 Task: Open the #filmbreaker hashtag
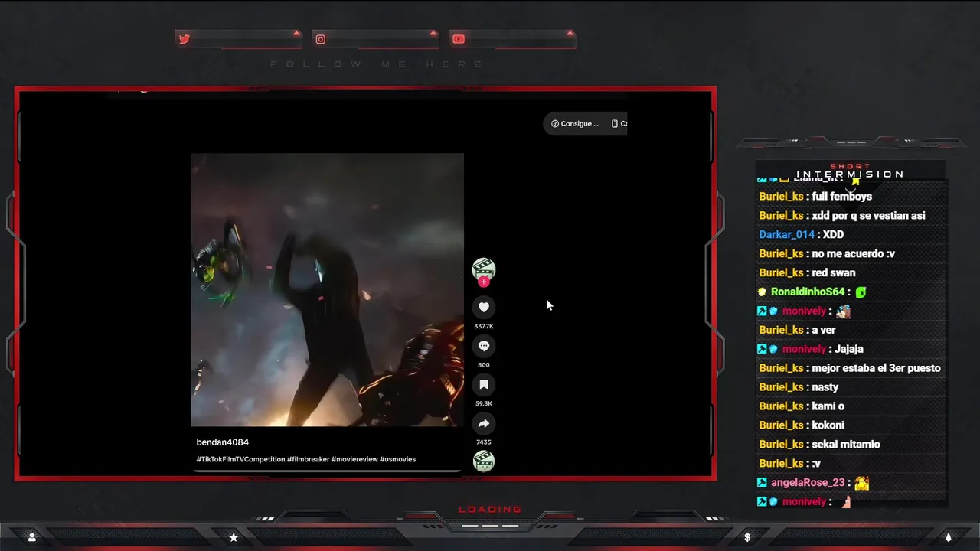pos(308,459)
